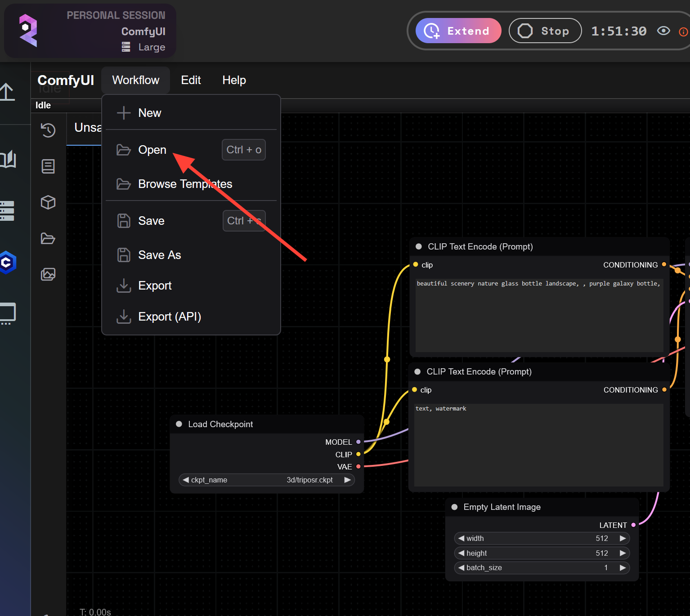This screenshot has height=616, width=690.
Task: Click the CONDITIONING output dot on top CLIP node
Action: coord(664,265)
